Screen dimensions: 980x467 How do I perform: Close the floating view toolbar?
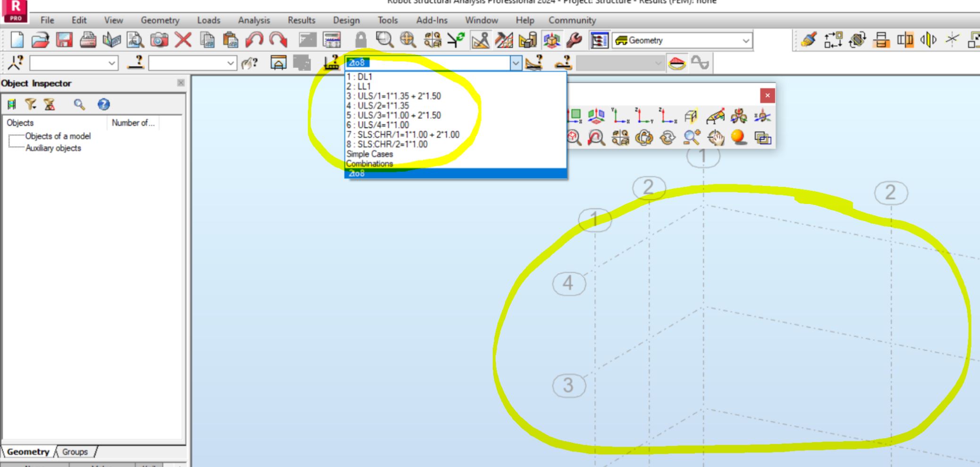pos(768,95)
